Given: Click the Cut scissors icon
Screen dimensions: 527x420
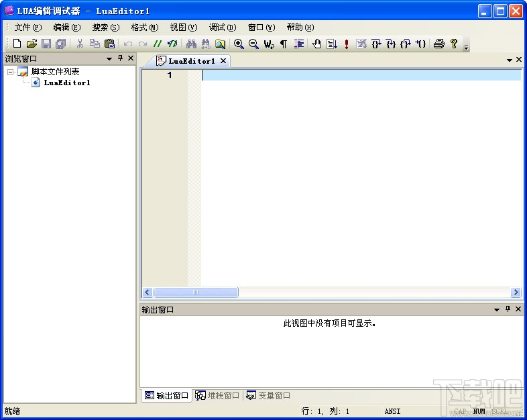Looking at the screenshot, I should pos(80,44).
